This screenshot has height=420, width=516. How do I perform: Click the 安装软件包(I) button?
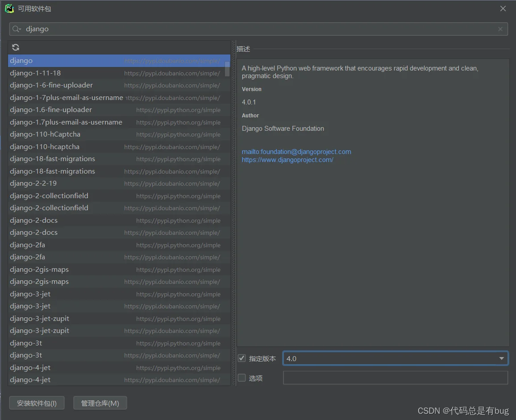click(x=37, y=403)
